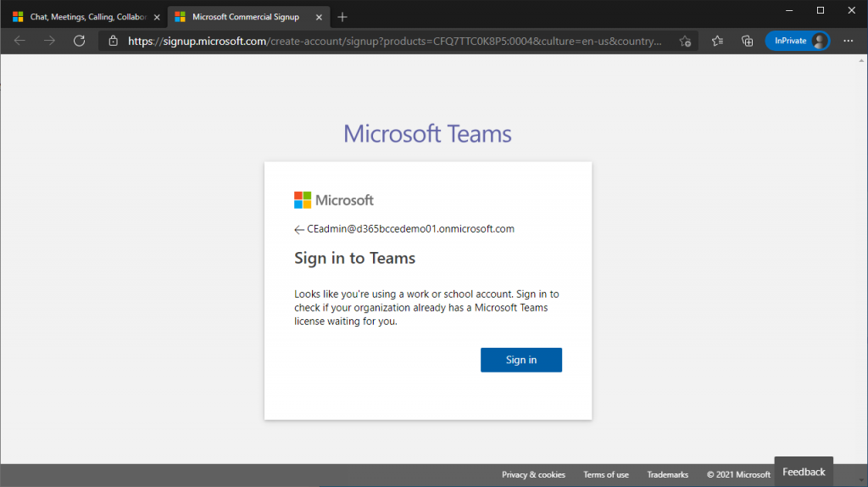Click the address bar URL
The width and height of the screenshot is (868, 487).
pyautogui.click(x=395, y=41)
